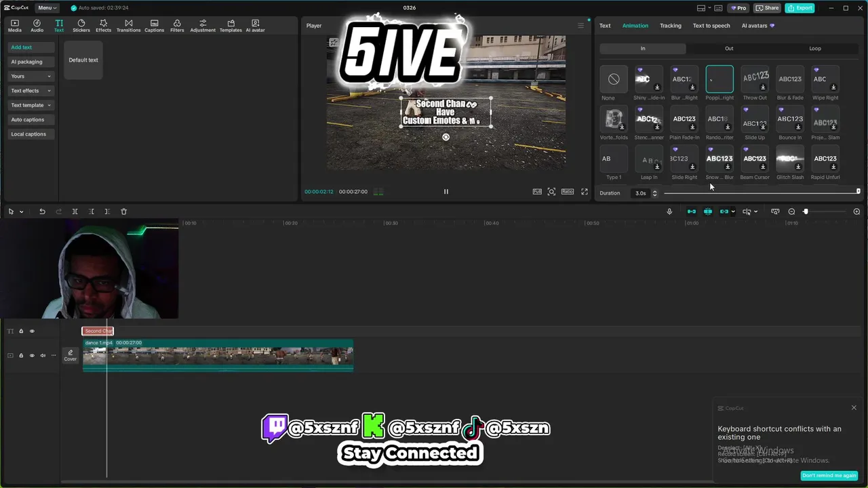Click the microphone record voiceover icon

click(x=669, y=211)
